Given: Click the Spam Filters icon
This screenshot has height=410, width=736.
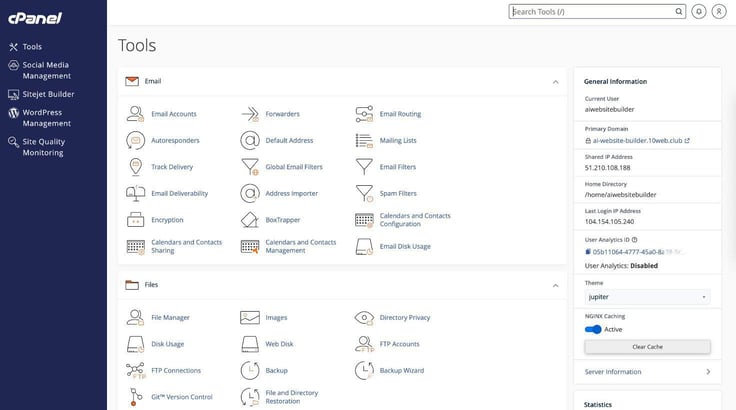Looking at the screenshot, I should coord(364,193).
